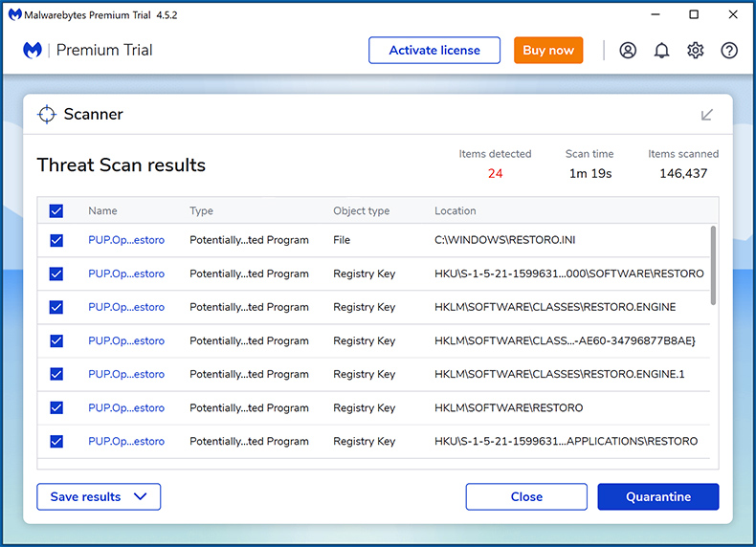Click location ending AE60-34796877B8AE}
Viewport: 756px width, 547px height.
point(565,340)
